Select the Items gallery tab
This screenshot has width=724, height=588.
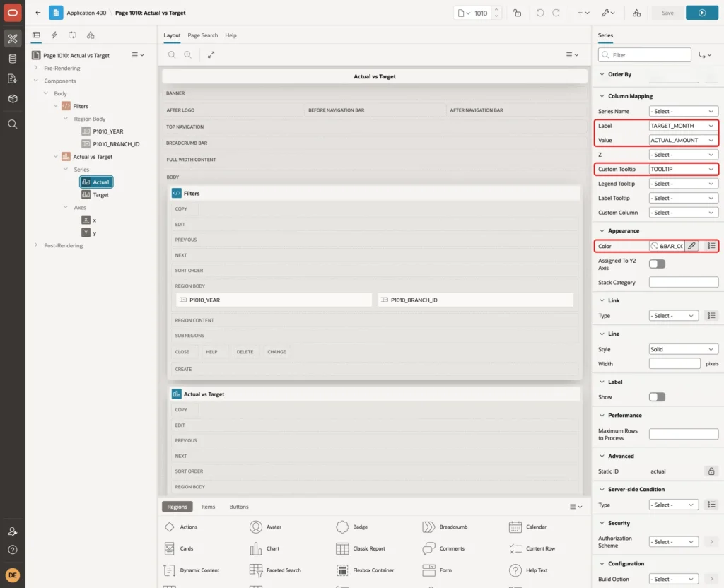[x=208, y=507]
